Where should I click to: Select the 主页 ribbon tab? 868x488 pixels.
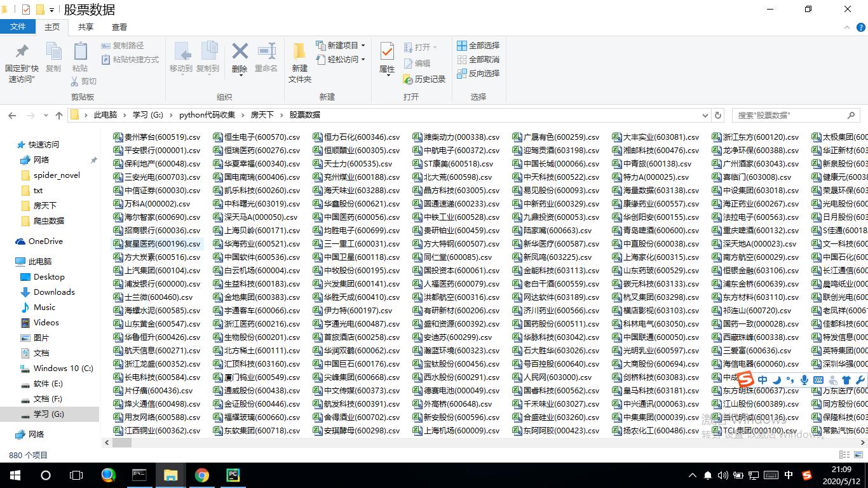pyautogui.click(x=52, y=27)
